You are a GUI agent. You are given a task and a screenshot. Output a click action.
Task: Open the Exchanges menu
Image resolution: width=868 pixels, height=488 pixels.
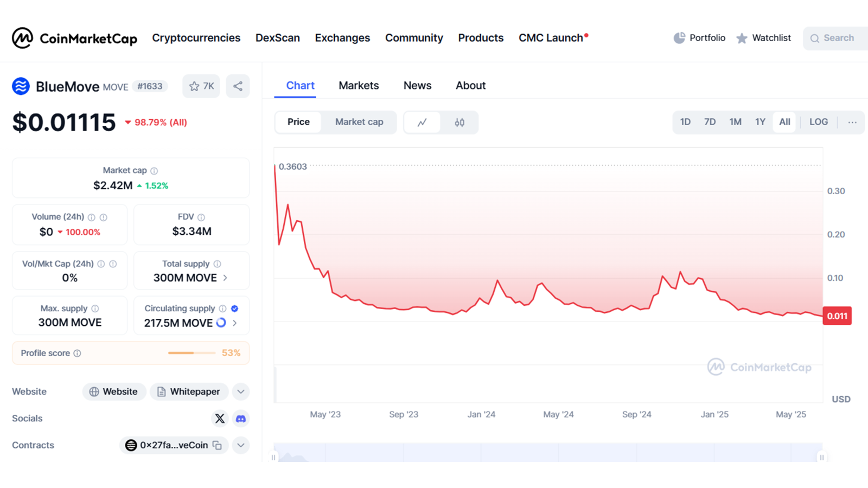342,38
